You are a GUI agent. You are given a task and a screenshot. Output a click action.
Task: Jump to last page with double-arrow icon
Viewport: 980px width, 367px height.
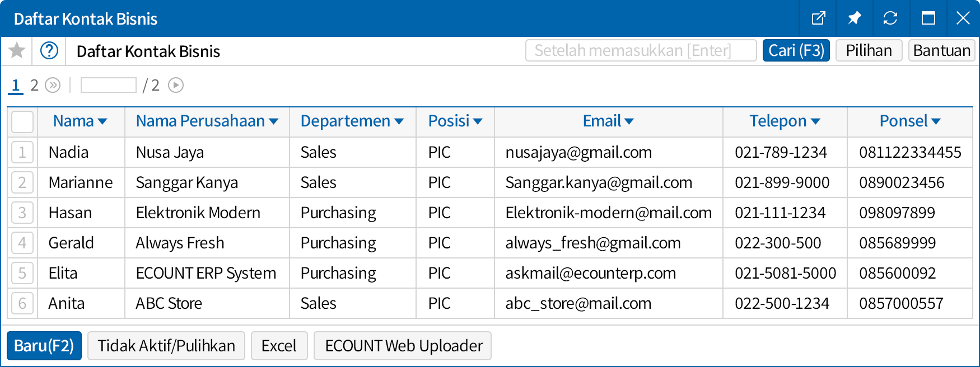(53, 85)
